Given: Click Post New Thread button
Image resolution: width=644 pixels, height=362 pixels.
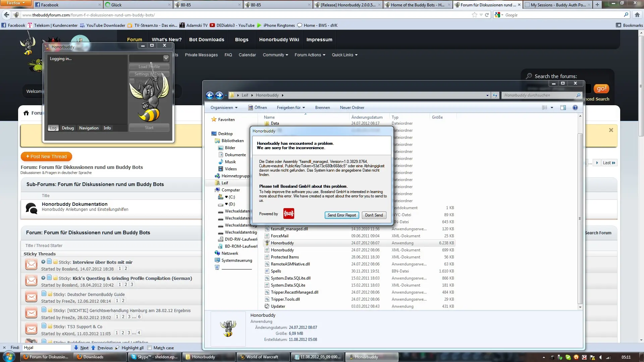Looking at the screenshot, I should point(46,157).
